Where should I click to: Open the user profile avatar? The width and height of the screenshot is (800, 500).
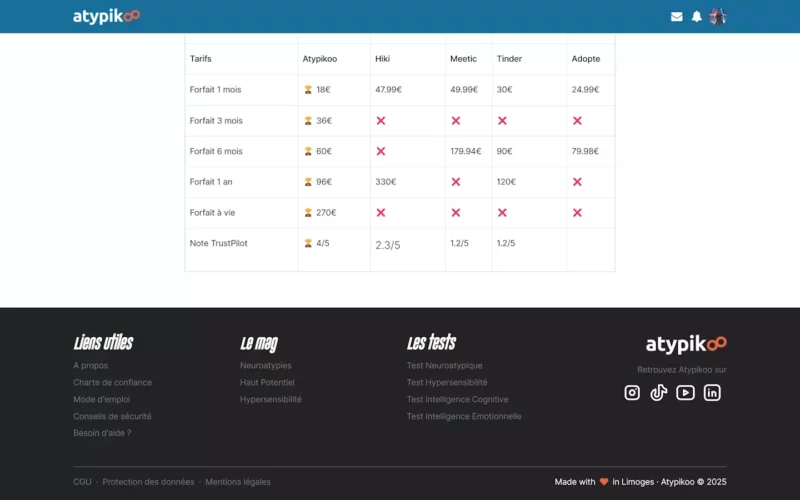coord(718,16)
